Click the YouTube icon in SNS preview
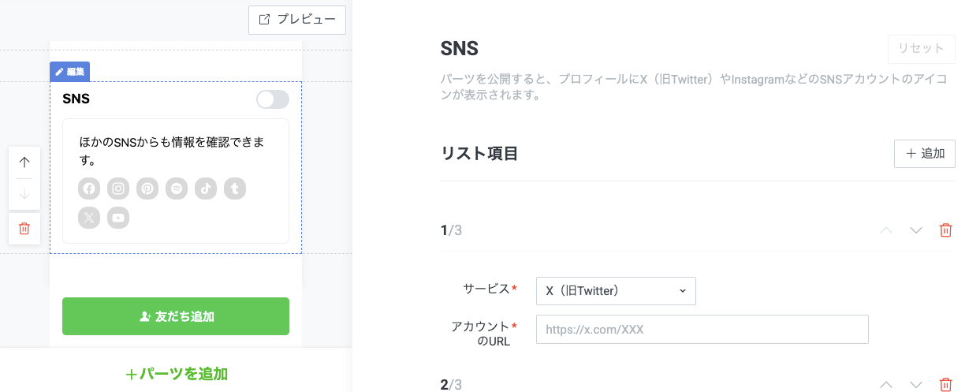 (118, 218)
